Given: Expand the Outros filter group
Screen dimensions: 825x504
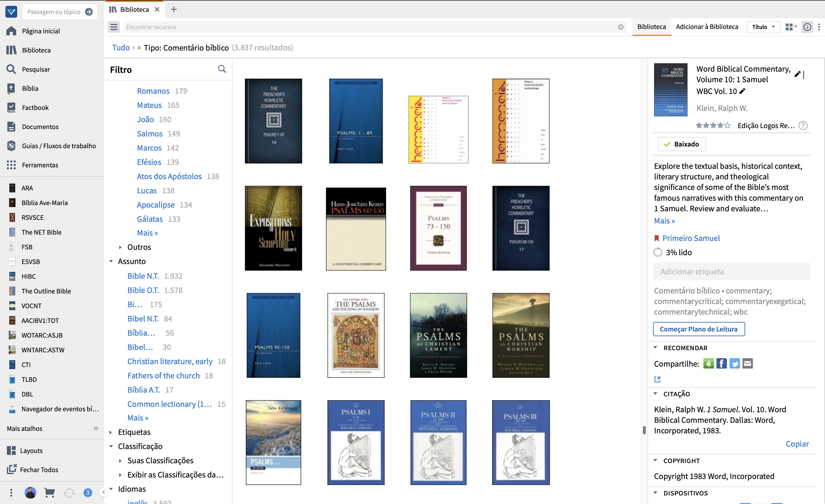Looking at the screenshot, I should (x=120, y=247).
